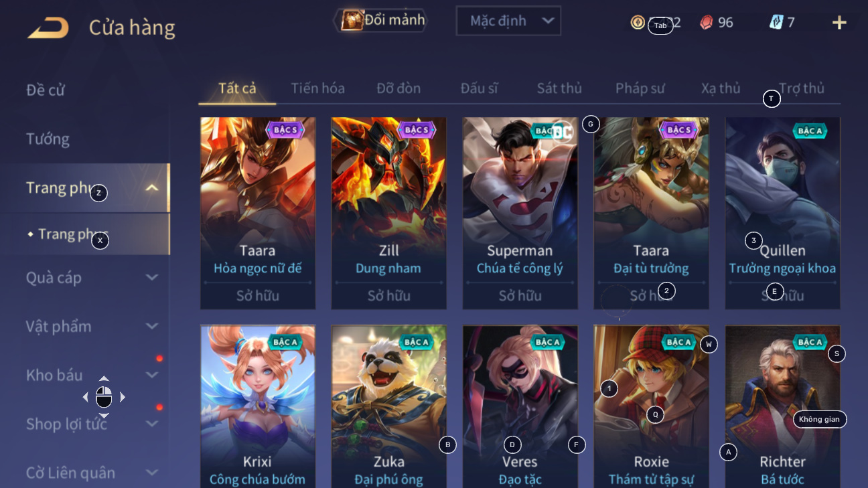
Task: Select the Krixi Công chúa bướm skin card
Action: point(258,406)
